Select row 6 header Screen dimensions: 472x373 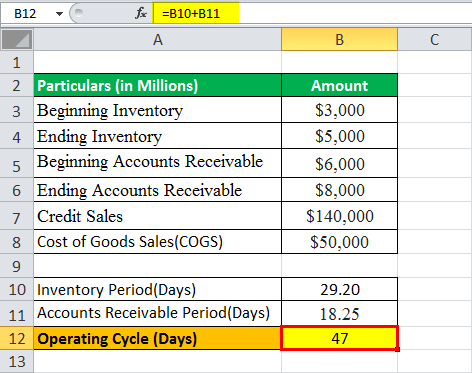click(x=17, y=189)
